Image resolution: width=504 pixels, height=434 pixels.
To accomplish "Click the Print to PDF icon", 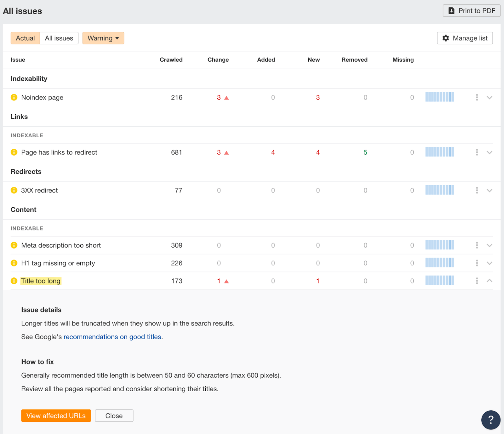I will pos(451,10).
